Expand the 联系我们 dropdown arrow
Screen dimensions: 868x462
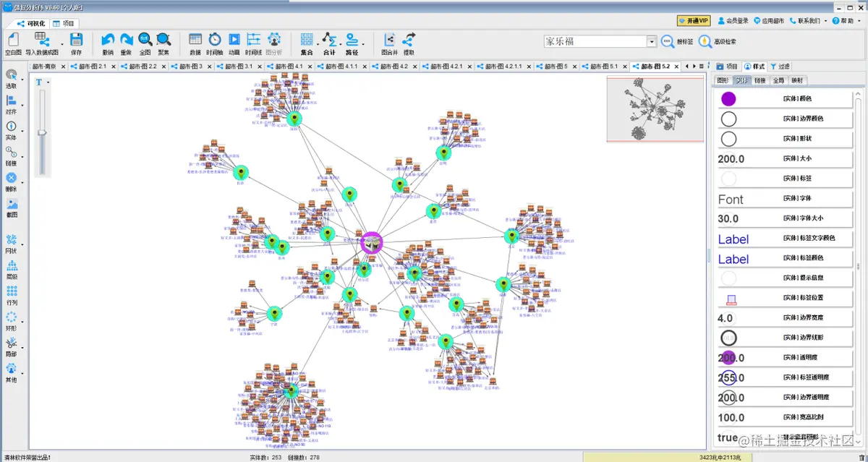(826, 21)
